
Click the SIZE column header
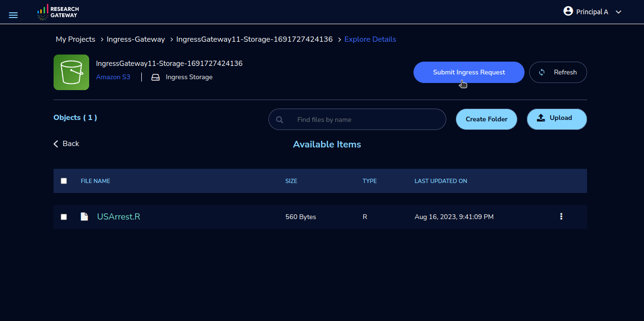coord(291,181)
